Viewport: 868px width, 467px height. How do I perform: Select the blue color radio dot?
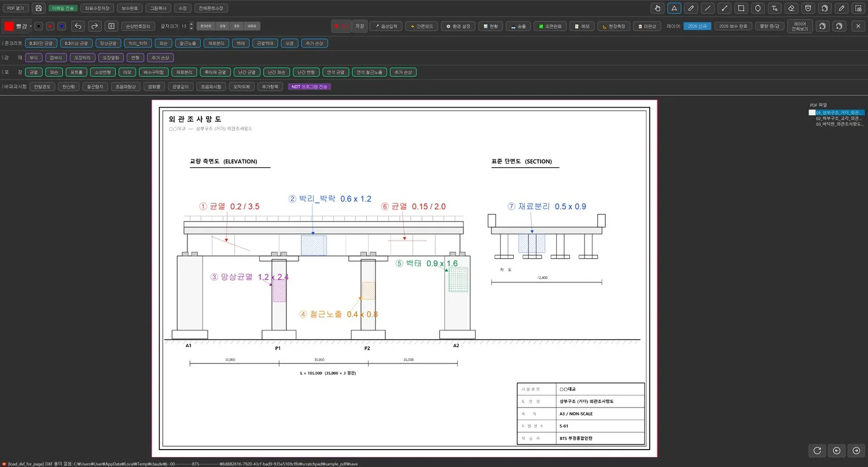coord(61,26)
